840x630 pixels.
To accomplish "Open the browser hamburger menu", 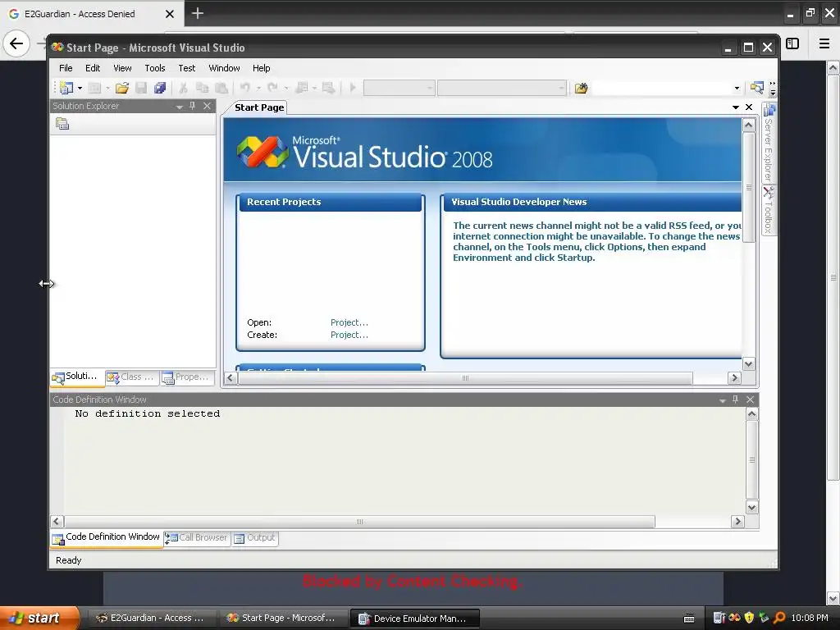I will pyautogui.click(x=824, y=43).
